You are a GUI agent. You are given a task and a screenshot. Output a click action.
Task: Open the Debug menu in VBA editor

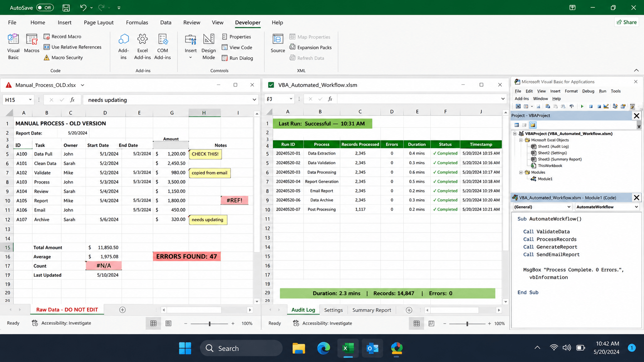(588, 91)
